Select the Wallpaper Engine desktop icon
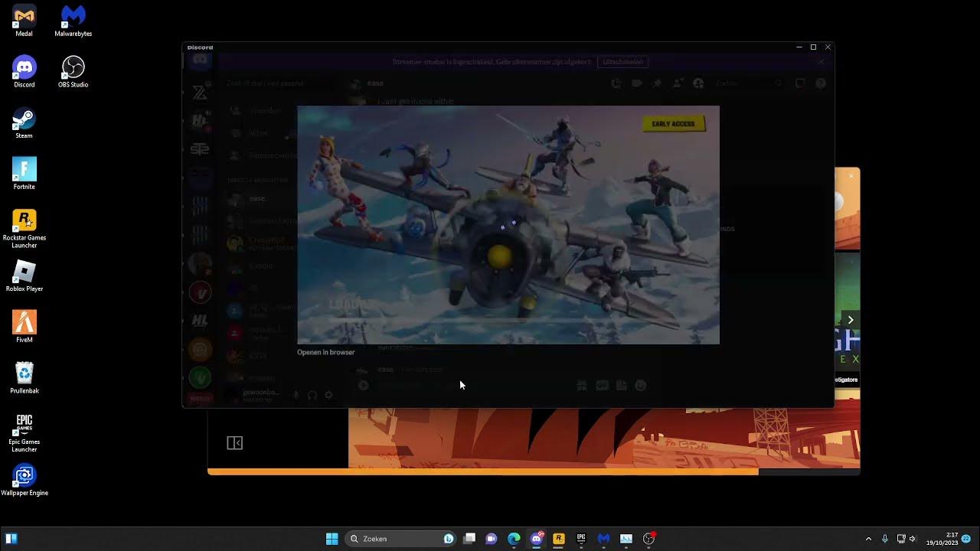 tap(24, 481)
